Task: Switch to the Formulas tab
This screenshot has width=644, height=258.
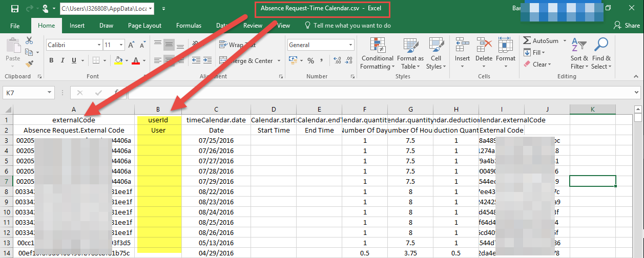Action: pos(189,26)
